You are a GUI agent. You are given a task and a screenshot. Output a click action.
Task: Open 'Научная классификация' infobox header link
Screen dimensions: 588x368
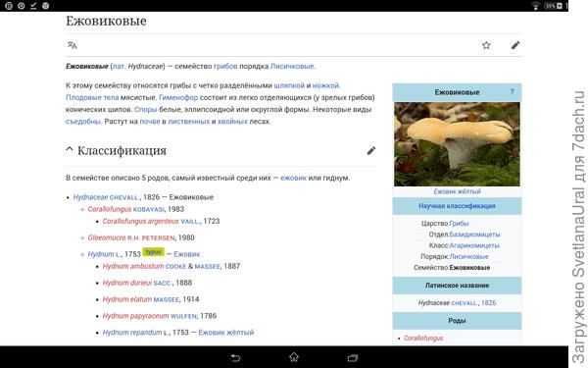(457, 206)
